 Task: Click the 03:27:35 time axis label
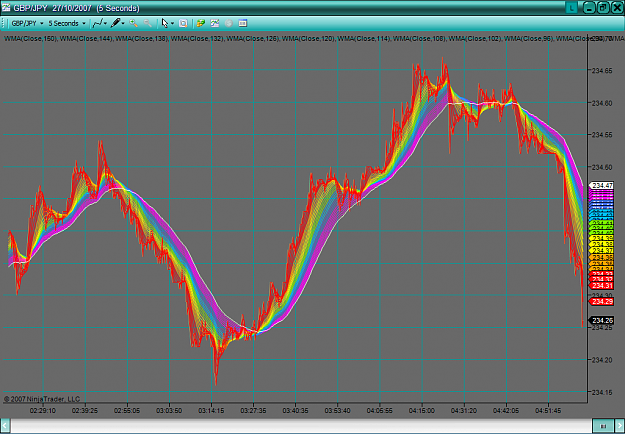tap(254, 409)
